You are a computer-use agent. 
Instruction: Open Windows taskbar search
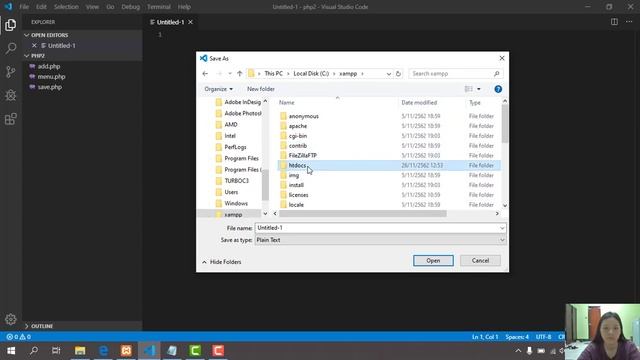[x=34, y=351]
